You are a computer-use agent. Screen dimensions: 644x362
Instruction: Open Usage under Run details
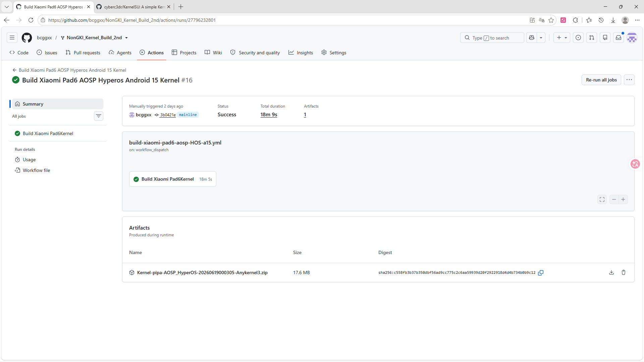[x=29, y=160]
